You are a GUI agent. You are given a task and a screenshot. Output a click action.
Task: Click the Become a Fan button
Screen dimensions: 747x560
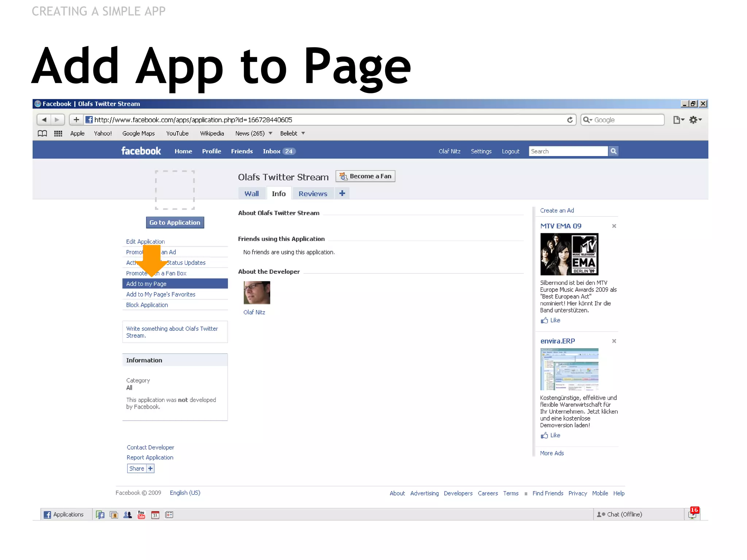[365, 176]
